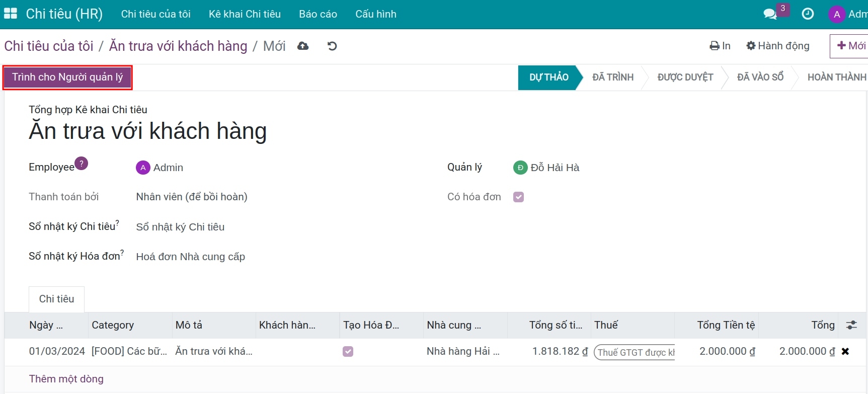Select the Đã vào sổ status stage
This screenshot has height=394, width=868.
760,77
